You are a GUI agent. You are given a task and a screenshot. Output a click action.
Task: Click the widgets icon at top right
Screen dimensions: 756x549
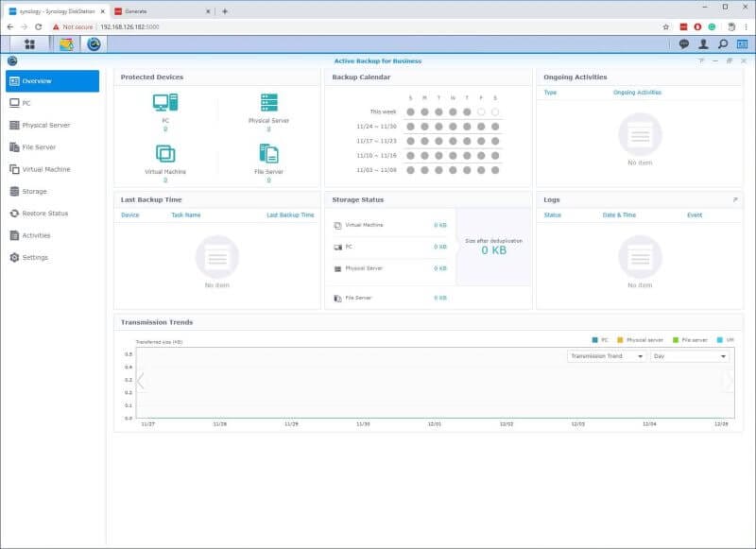pyautogui.click(x=742, y=44)
